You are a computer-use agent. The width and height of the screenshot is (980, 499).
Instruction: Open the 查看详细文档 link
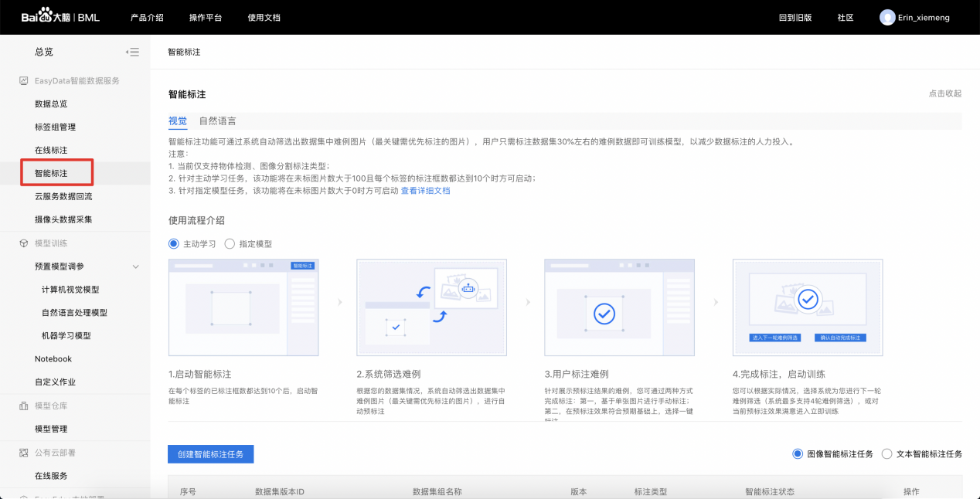tap(425, 191)
